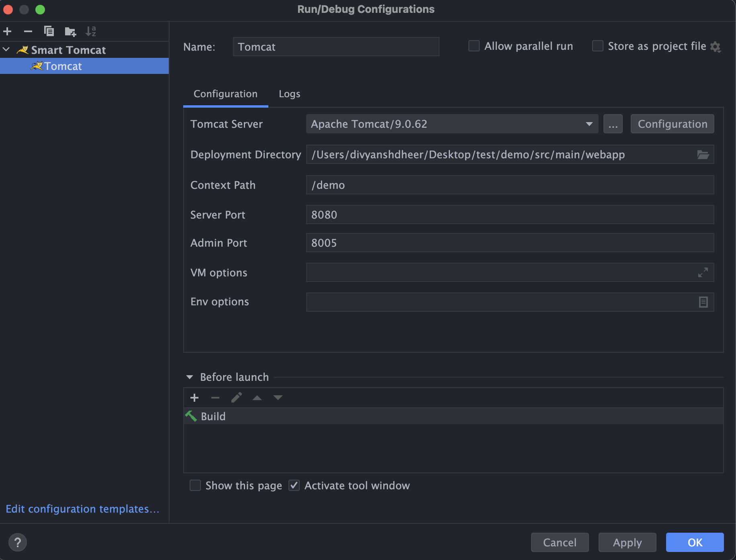Open environment variables editor icon
Viewport: 736px width, 560px height.
pos(703,302)
